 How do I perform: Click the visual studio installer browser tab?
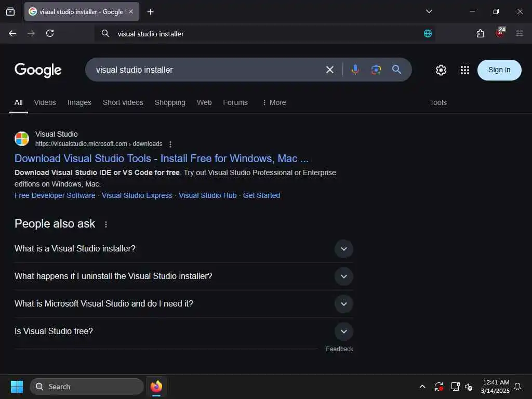click(82, 11)
